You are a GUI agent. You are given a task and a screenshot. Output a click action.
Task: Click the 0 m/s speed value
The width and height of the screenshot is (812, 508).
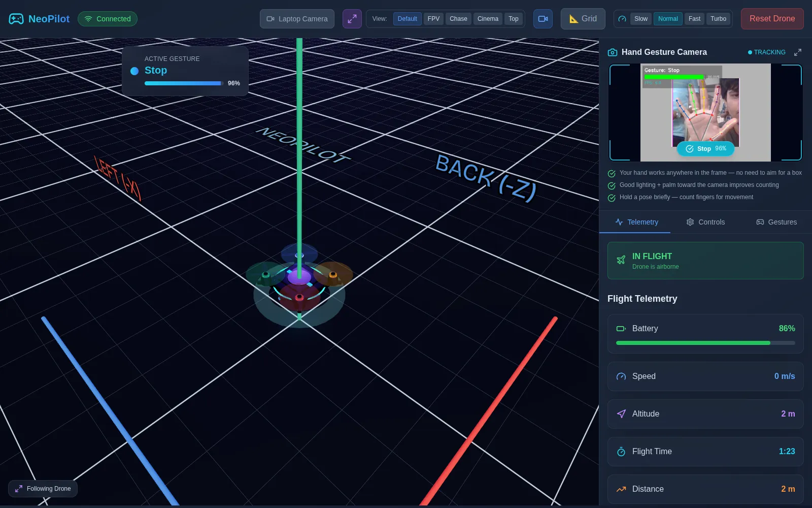click(x=785, y=376)
